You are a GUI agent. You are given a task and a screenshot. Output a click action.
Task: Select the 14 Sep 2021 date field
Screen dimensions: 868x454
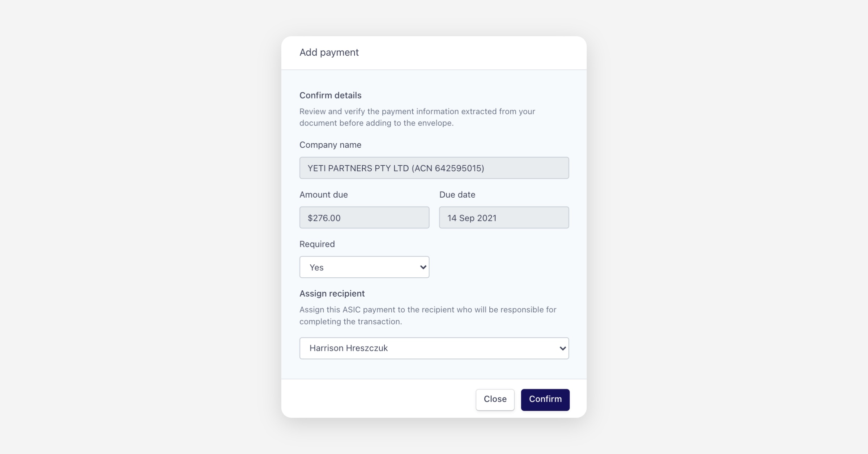[x=503, y=218]
